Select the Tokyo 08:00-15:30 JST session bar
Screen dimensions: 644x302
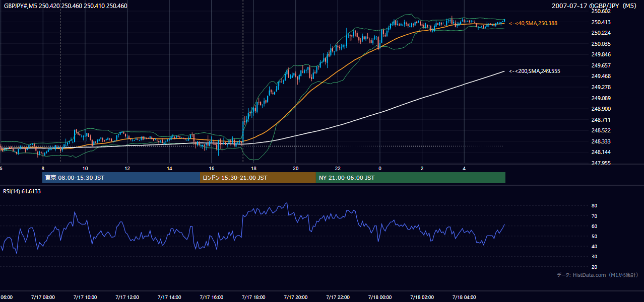[121, 178]
